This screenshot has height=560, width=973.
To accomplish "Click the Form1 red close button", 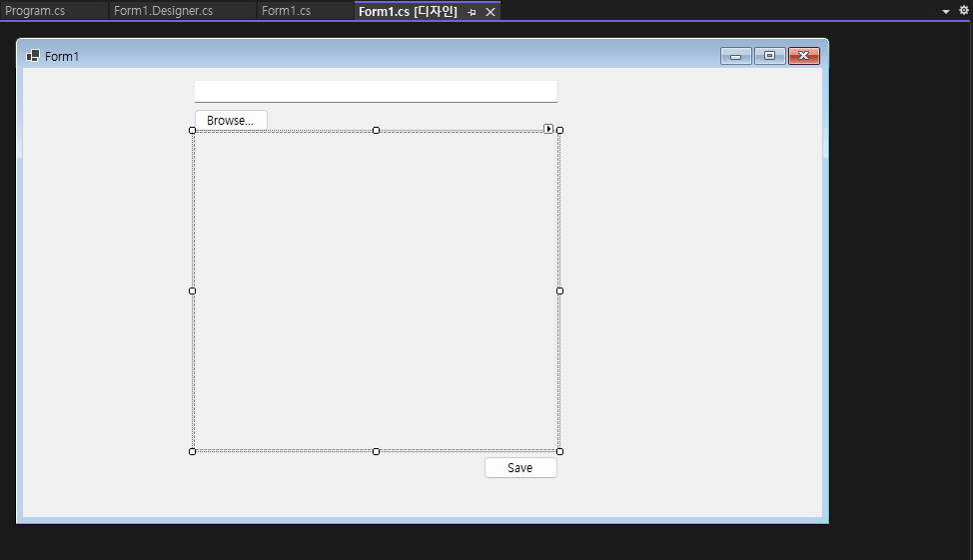I will [803, 56].
